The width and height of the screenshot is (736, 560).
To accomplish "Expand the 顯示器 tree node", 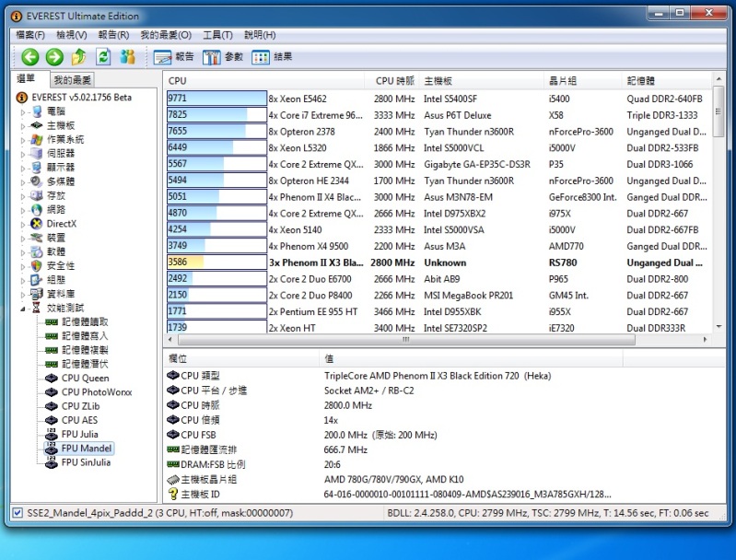I will click(x=22, y=168).
